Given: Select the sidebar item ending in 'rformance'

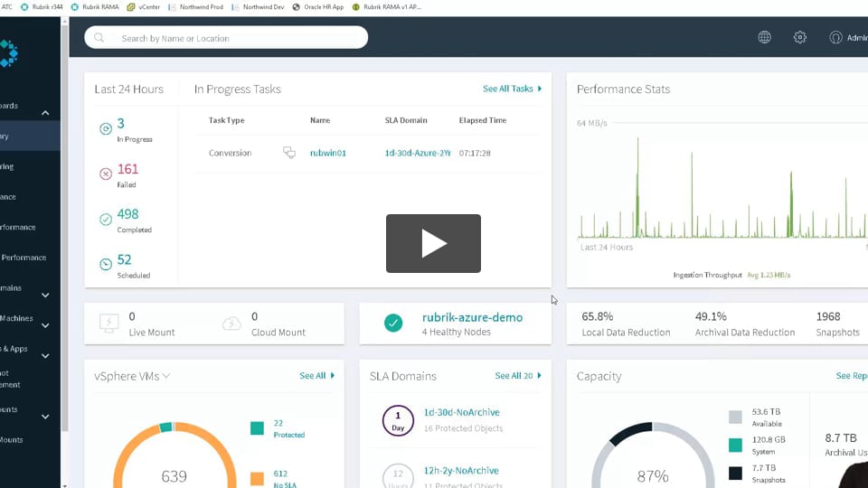Looking at the screenshot, I should [x=18, y=227].
